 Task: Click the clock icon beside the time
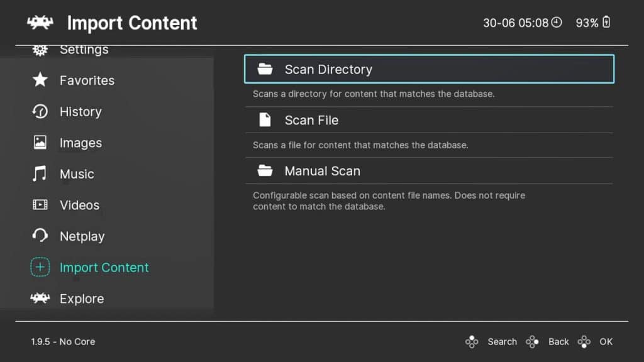click(x=557, y=22)
